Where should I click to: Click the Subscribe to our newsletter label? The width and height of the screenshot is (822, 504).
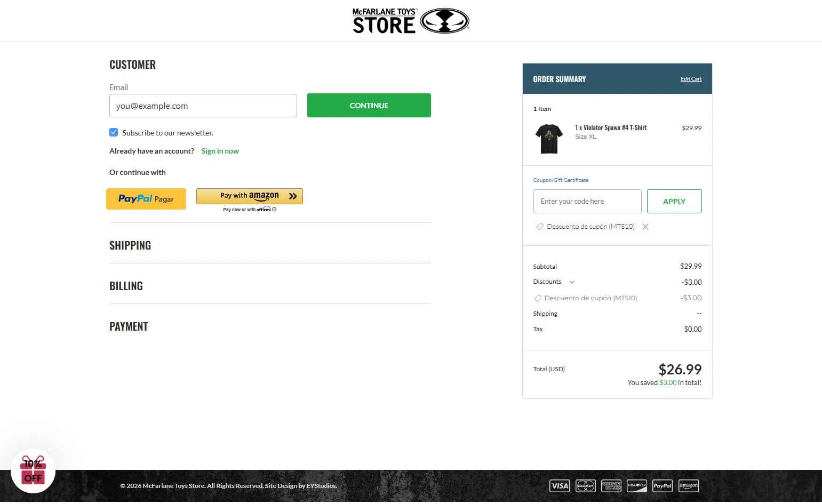[x=167, y=133]
